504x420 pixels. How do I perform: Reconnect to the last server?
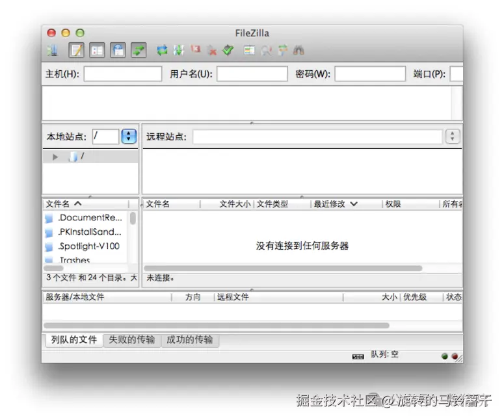228,50
